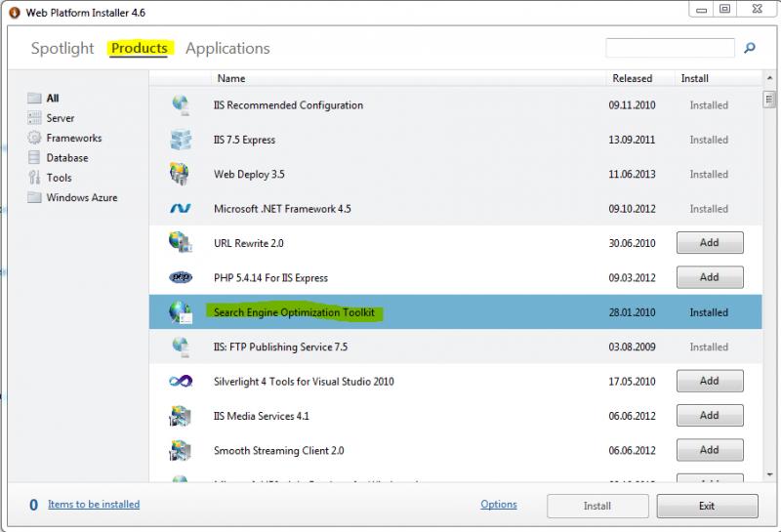This screenshot has width=781, height=532.
Task: Click the URL Rewrite 2.0 product icon
Action: click(181, 243)
